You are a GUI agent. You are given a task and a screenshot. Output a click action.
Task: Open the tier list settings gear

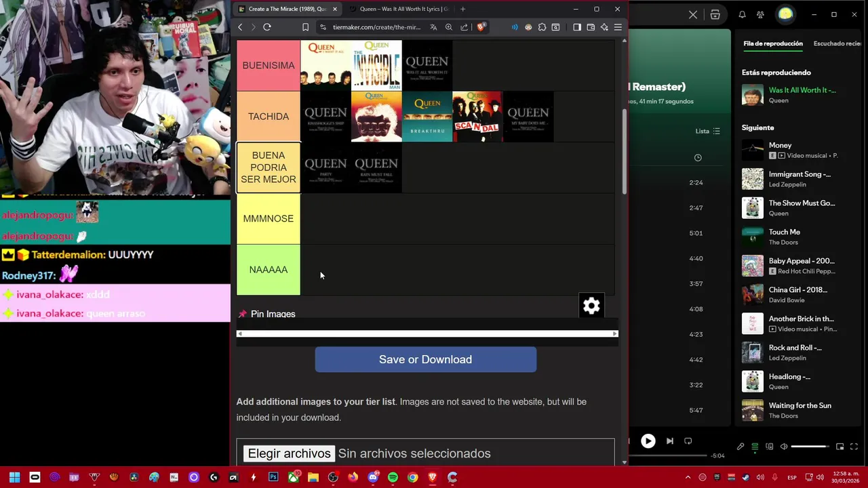pos(591,306)
